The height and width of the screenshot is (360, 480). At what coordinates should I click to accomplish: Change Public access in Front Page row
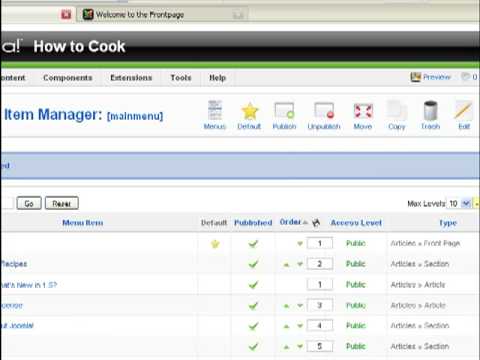(356, 243)
